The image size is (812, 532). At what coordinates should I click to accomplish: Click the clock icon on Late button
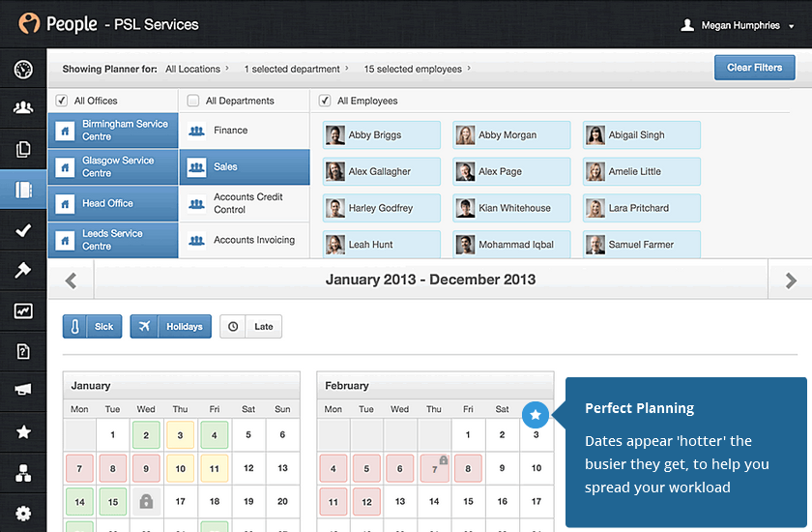click(x=233, y=326)
